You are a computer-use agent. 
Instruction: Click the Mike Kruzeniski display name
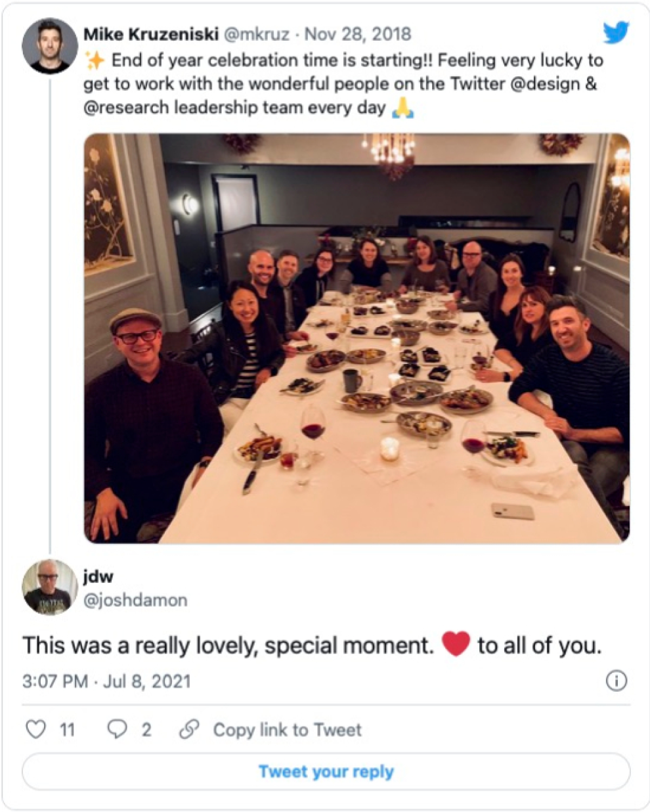click(150, 34)
